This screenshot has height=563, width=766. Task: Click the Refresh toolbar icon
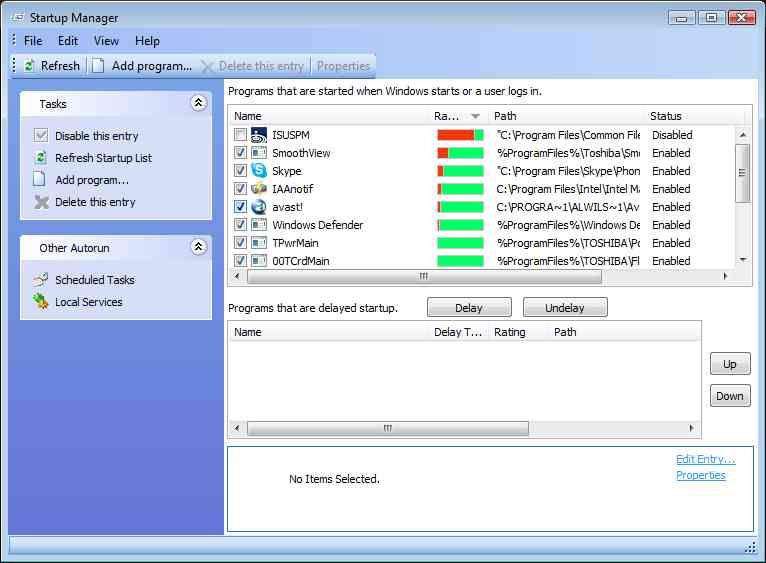(29, 65)
